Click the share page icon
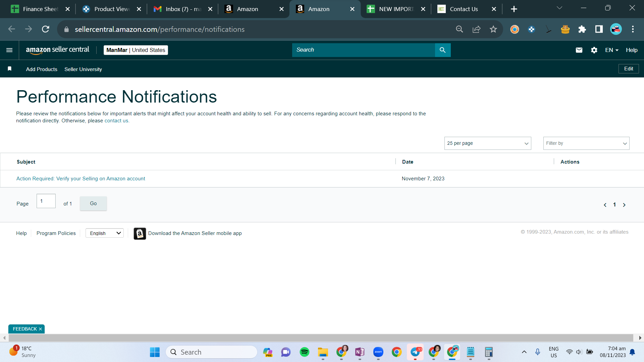The height and width of the screenshot is (362, 644). 476,29
